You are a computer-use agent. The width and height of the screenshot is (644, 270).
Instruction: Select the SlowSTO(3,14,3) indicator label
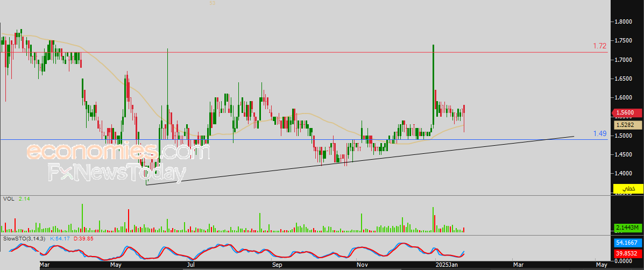tap(24, 238)
